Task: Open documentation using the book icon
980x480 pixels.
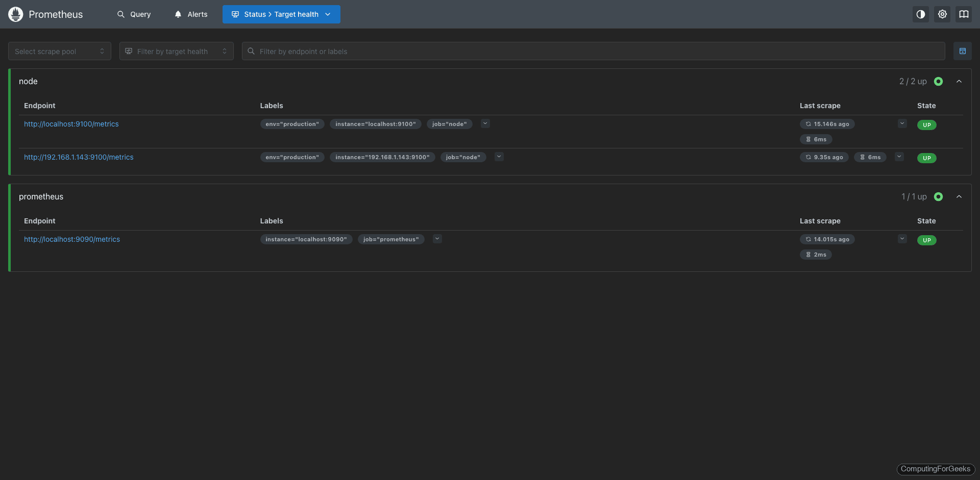Action: [964, 14]
